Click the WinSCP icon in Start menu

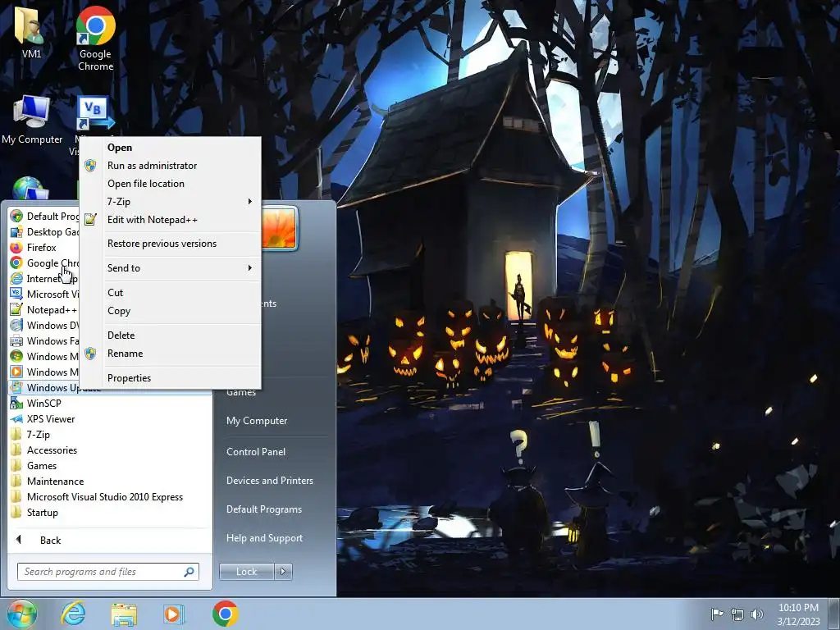[16, 403]
